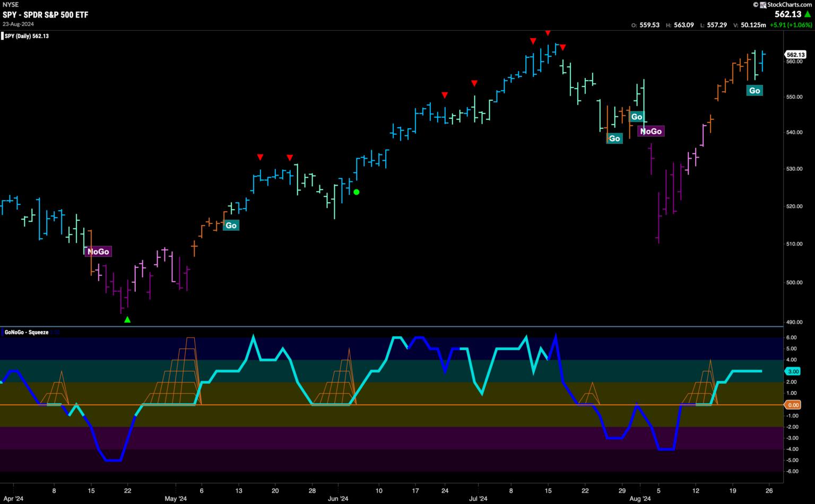
Task: Click the red down arrow above June 24 bar
Action: click(445, 95)
